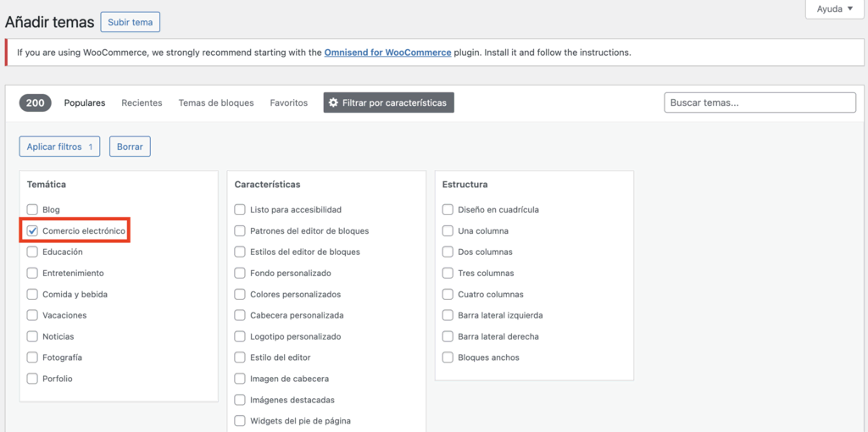Tick the Bloques anchos checkbox
The width and height of the screenshot is (868, 432).
[x=448, y=357]
